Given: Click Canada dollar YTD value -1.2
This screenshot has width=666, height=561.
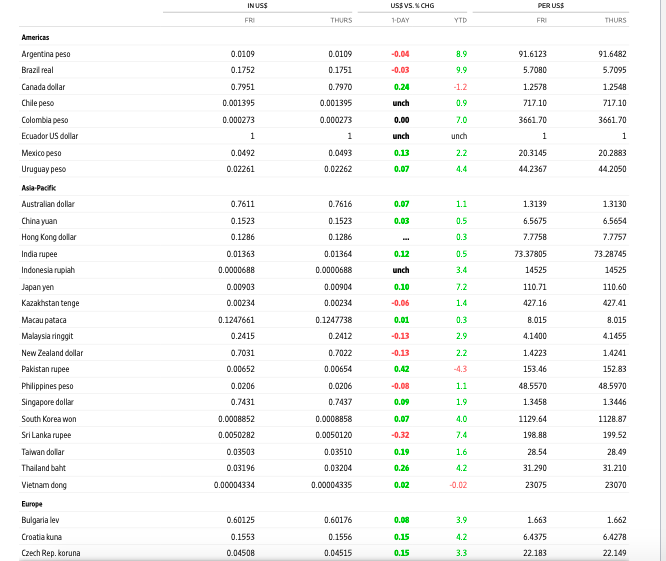Looking at the screenshot, I should click(460, 87).
